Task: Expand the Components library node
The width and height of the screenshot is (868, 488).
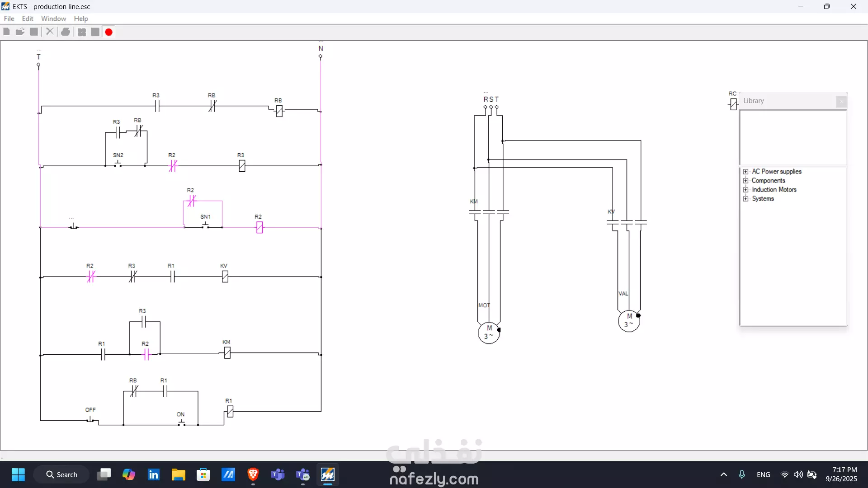Action: pos(746,181)
